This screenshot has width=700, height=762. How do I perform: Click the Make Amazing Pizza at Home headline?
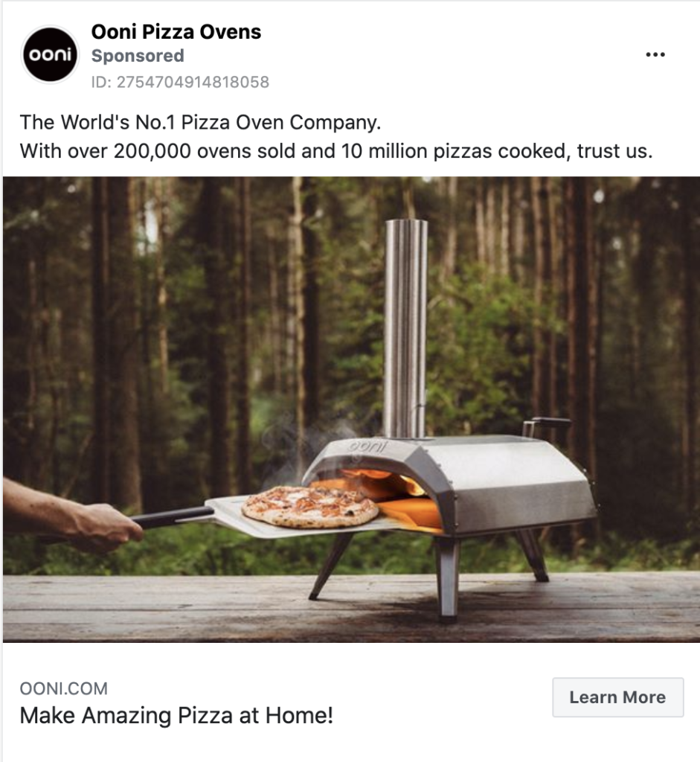pyautogui.click(x=176, y=715)
